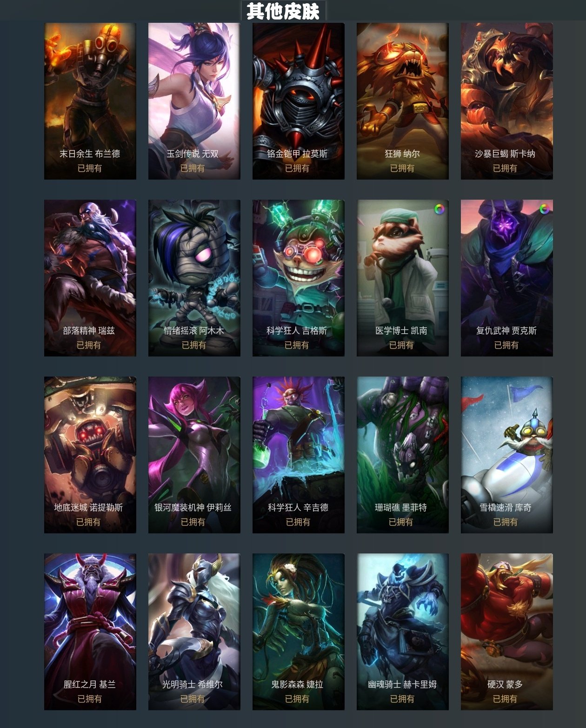
Task: Click chroma icon on 医学博士 凯南 card
Action: (439, 209)
